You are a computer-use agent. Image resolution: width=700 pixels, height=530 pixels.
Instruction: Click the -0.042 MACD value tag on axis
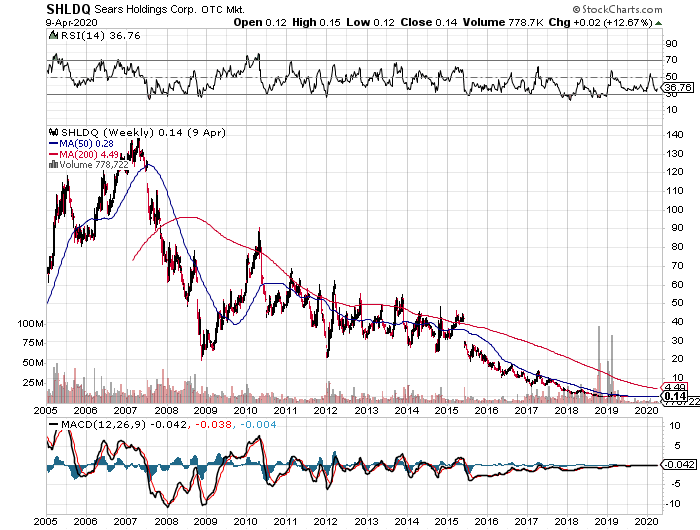point(679,465)
